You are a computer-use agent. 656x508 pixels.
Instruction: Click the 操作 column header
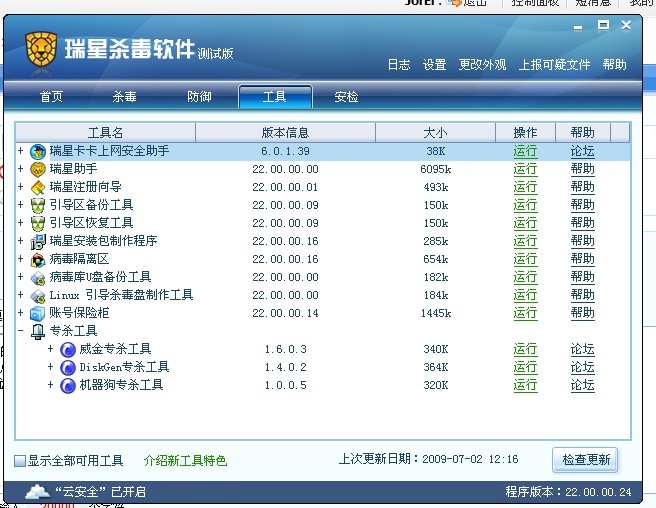(x=525, y=133)
